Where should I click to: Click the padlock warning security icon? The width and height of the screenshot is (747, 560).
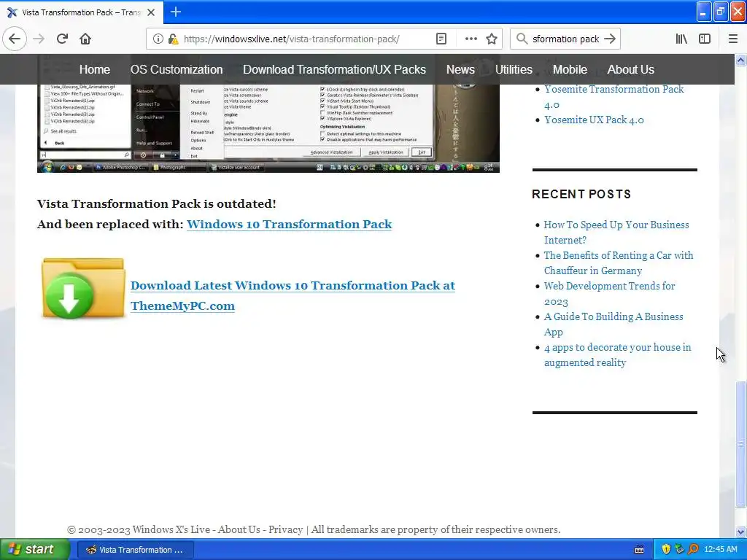174,39
